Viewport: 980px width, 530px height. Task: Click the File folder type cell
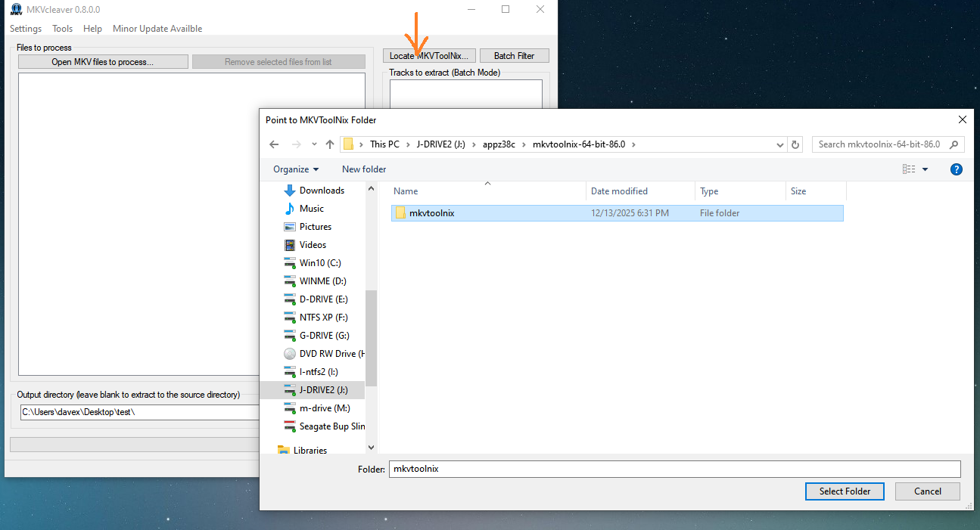720,213
